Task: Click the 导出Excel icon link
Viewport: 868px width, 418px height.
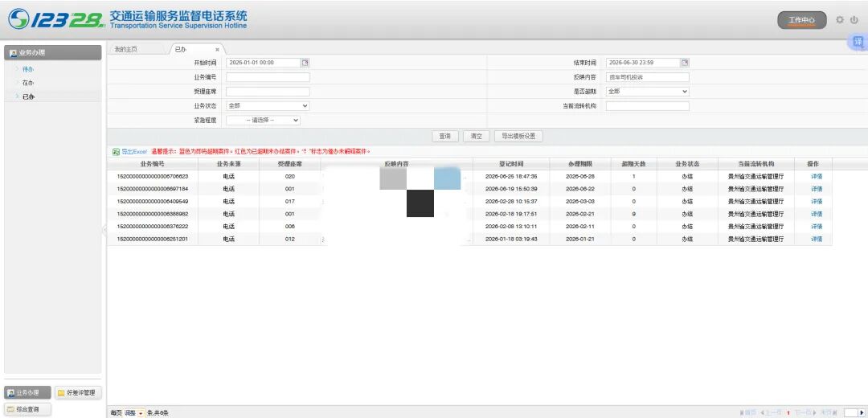Action: point(129,151)
